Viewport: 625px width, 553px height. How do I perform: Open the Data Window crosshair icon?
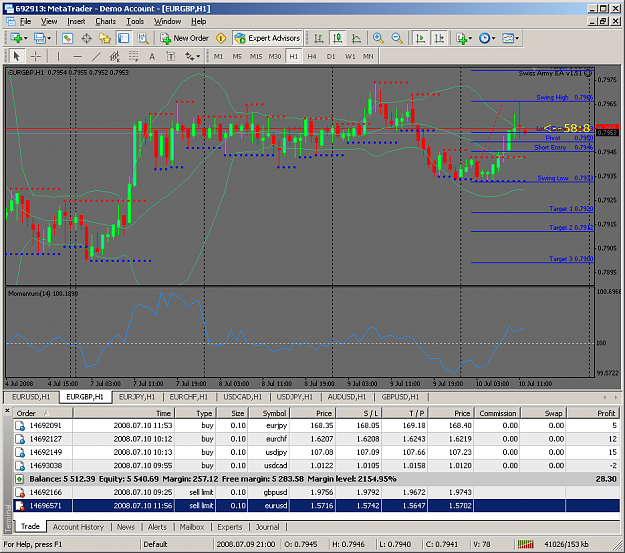86,38
